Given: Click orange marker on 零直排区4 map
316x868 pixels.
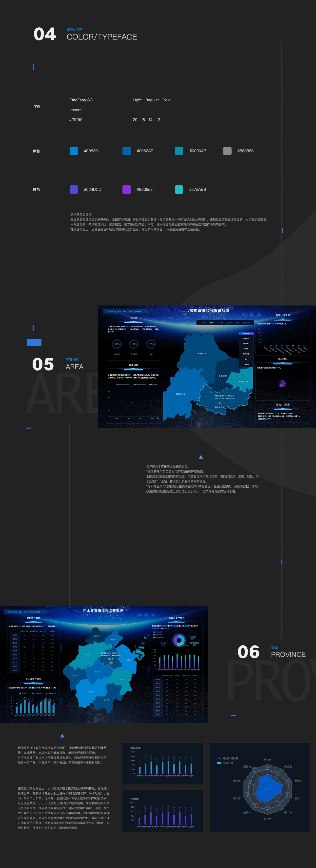Looking at the screenshot, I should [x=219, y=403].
